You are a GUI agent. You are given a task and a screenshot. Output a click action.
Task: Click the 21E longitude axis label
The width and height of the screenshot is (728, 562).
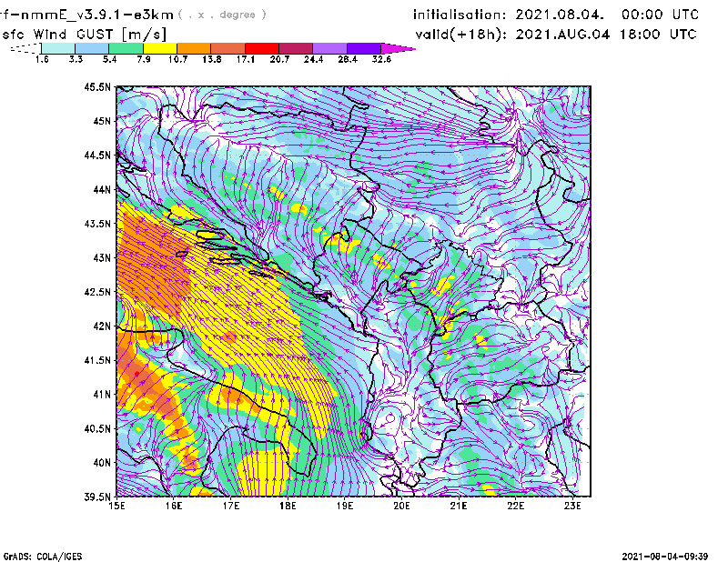[459, 506]
